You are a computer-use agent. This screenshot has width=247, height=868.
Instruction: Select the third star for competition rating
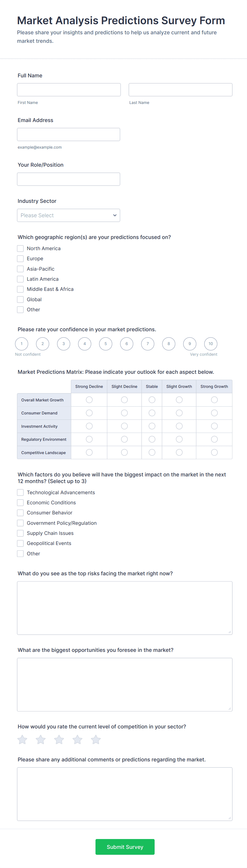59,740
